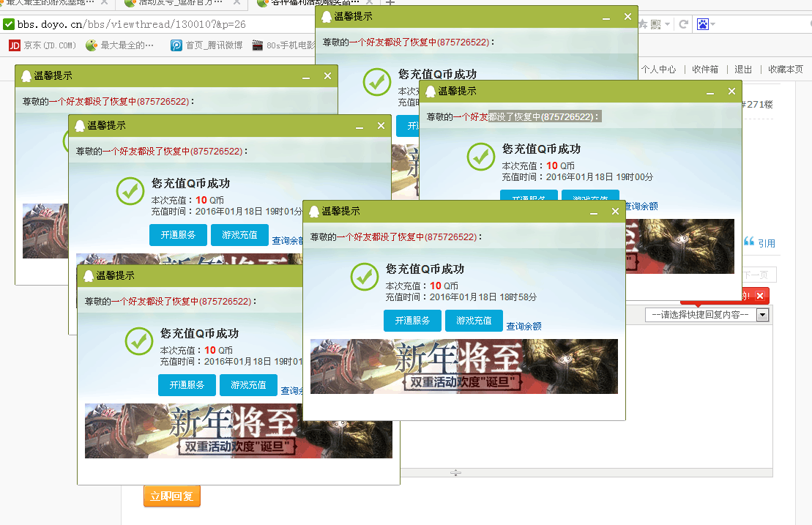The width and height of the screenshot is (812, 525).
Task: Click the green checkmark in the top-center popup
Action: (x=377, y=82)
